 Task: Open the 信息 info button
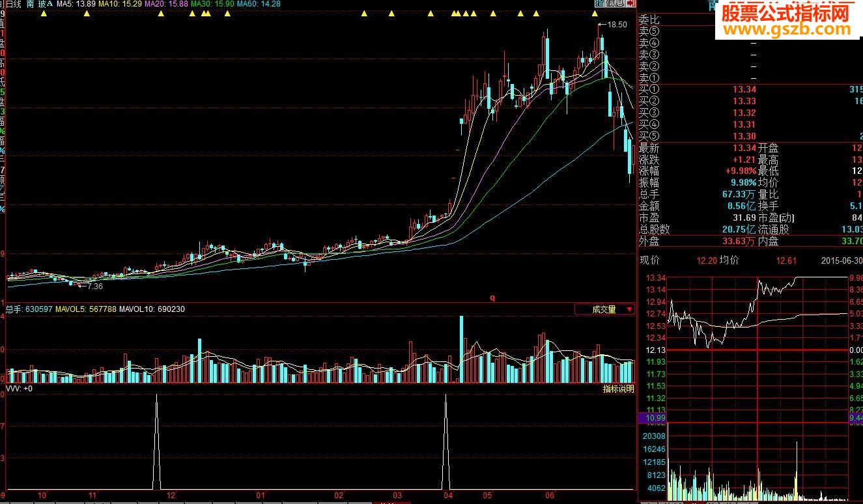click(x=615, y=4)
